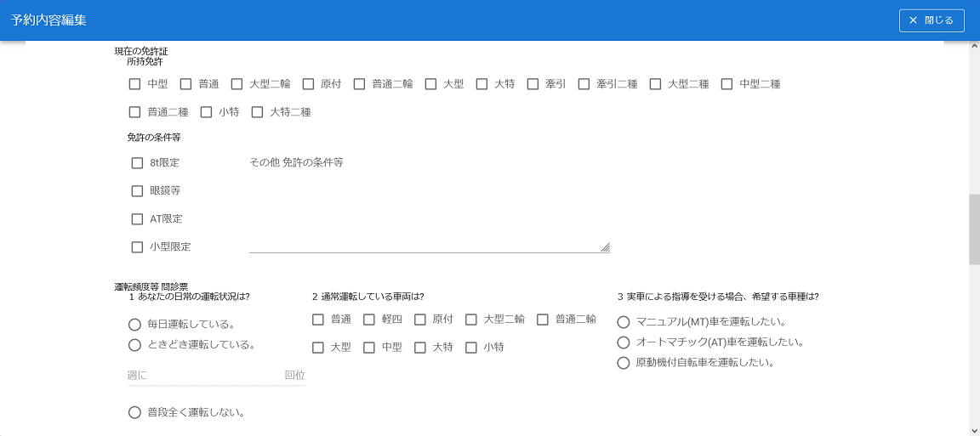Tick the 大特二種 checkbox
The image size is (980, 436).
(257, 112)
